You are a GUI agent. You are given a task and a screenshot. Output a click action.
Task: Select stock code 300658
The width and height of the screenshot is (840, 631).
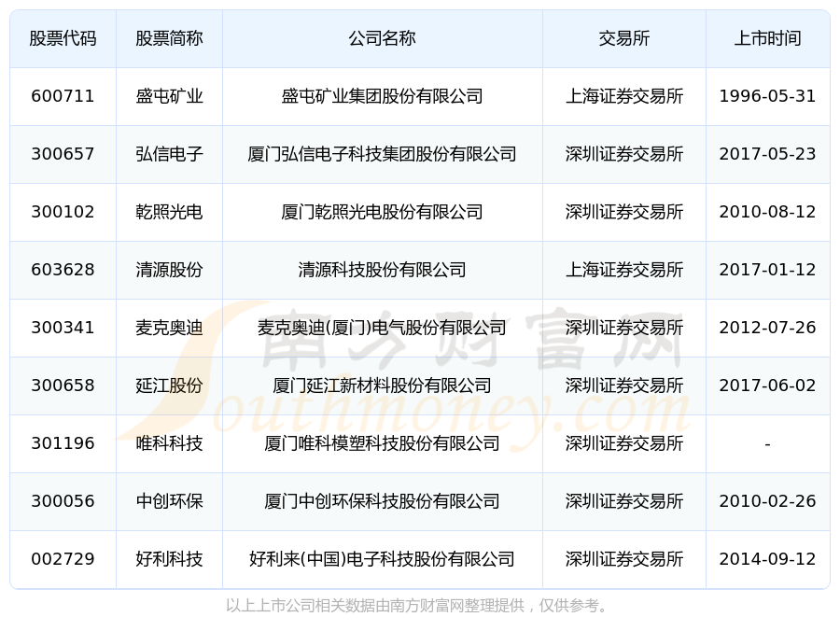click(63, 386)
